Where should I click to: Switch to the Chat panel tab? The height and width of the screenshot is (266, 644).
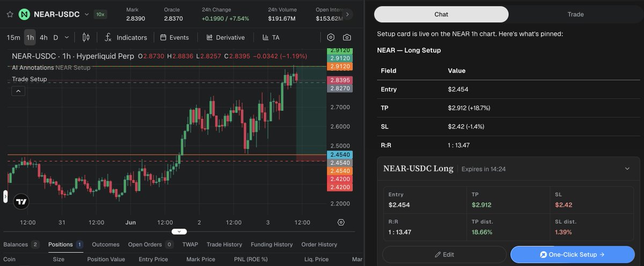(441, 15)
